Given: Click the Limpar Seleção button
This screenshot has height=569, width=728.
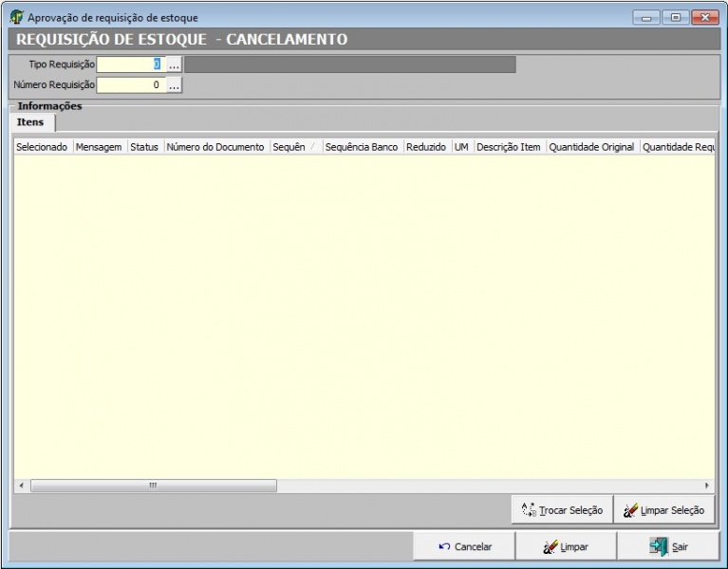Looking at the screenshot, I should click(663, 510).
